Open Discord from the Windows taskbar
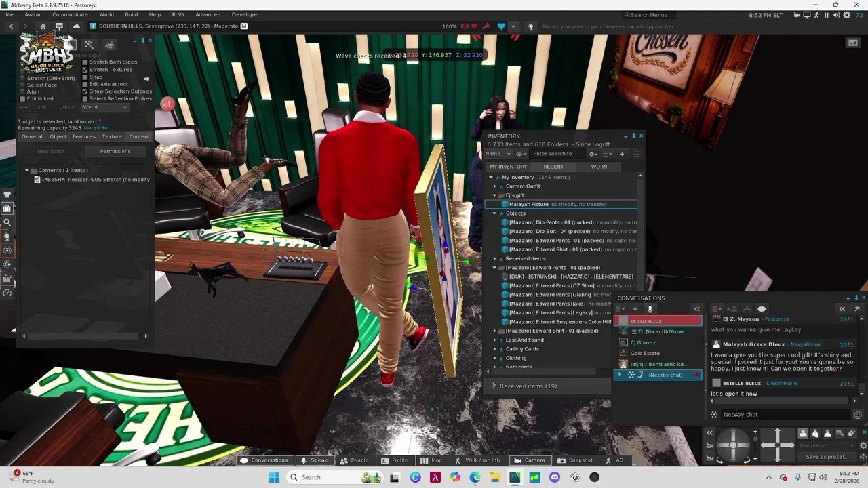 click(555, 477)
